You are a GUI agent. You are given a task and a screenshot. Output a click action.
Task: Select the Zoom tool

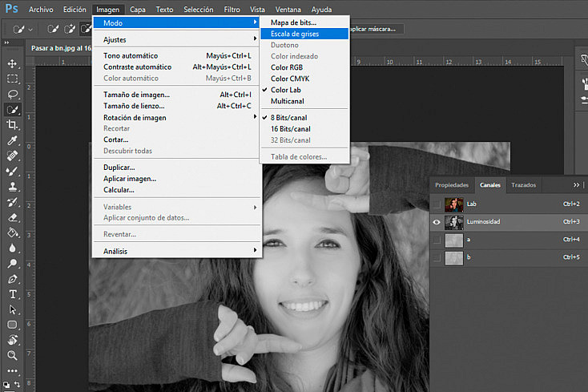(x=12, y=355)
